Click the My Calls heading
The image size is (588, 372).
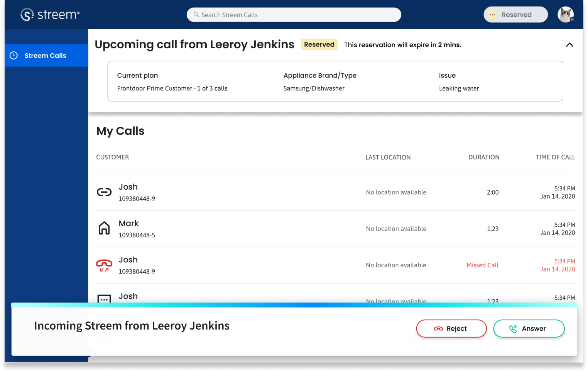(x=120, y=131)
